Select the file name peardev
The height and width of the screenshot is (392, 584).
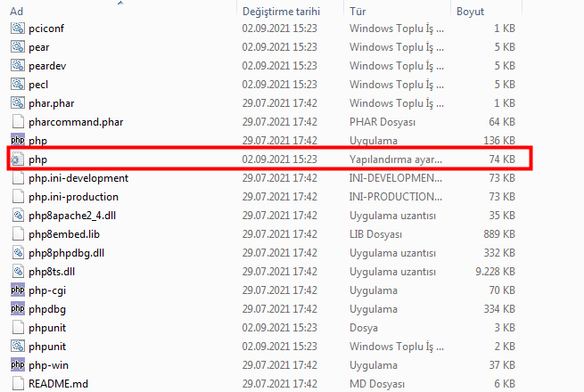[47, 66]
